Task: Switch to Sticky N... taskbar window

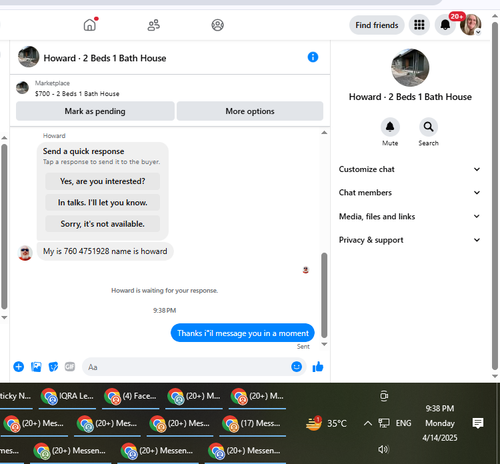Action: tap(16, 396)
